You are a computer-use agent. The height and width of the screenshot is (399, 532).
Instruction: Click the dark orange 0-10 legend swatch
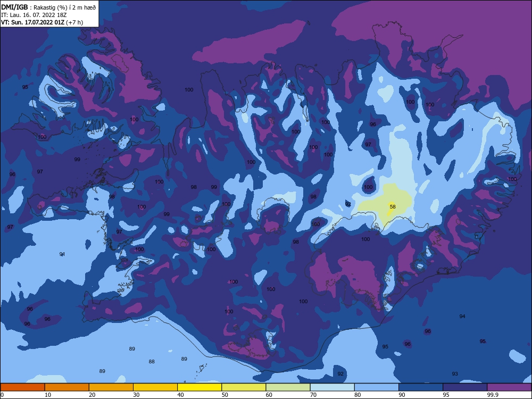point(22,387)
